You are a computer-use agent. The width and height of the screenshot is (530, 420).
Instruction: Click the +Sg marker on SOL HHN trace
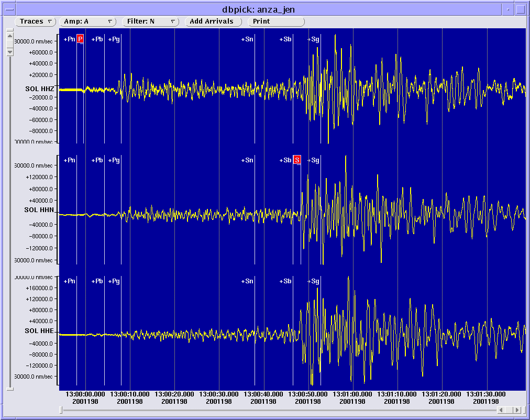tap(313, 160)
